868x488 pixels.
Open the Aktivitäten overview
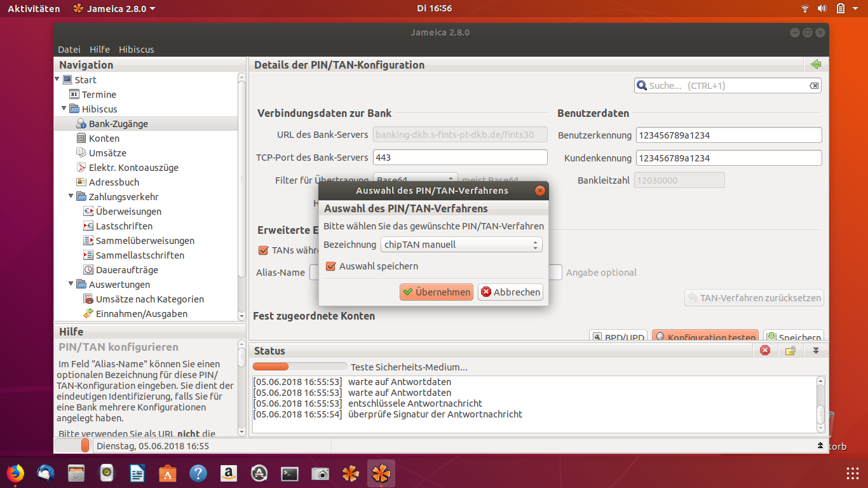tap(34, 8)
